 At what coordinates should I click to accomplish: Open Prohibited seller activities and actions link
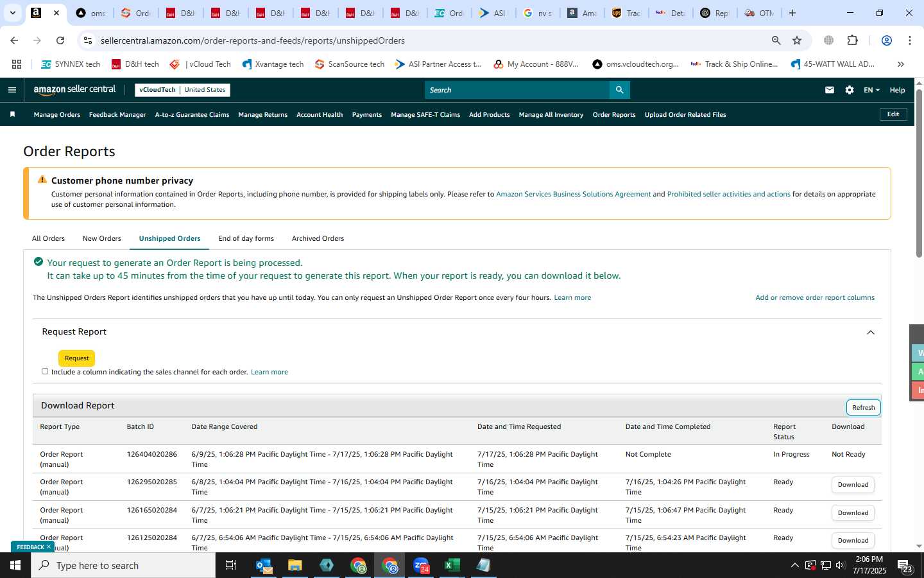pyautogui.click(x=728, y=194)
